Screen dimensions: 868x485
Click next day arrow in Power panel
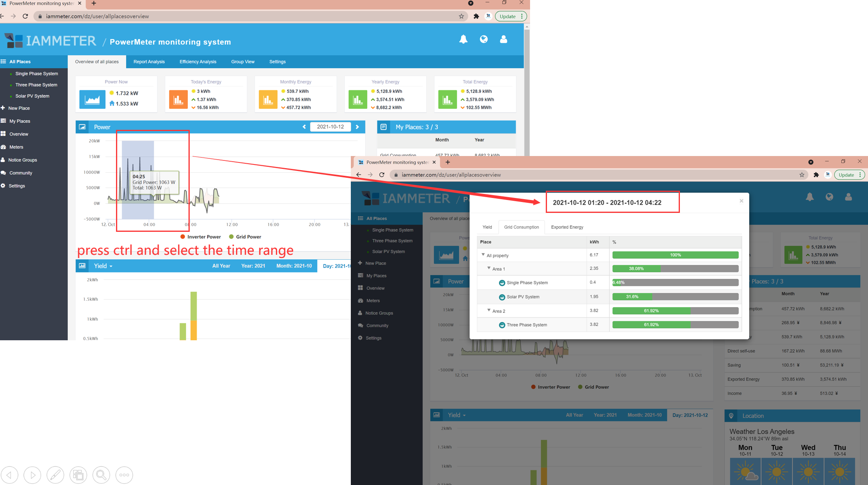[x=357, y=127]
